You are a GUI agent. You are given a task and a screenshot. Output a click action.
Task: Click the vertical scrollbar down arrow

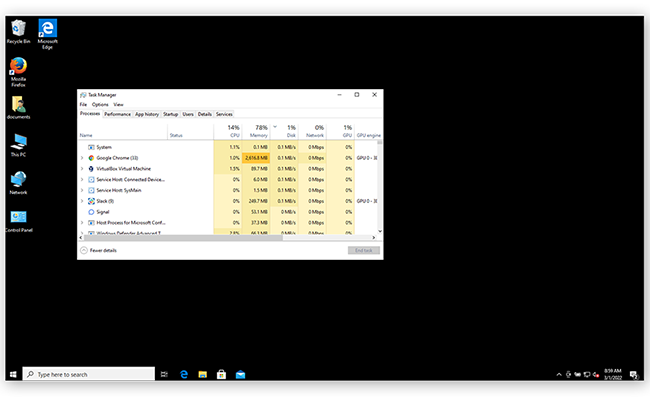(380, 231)
